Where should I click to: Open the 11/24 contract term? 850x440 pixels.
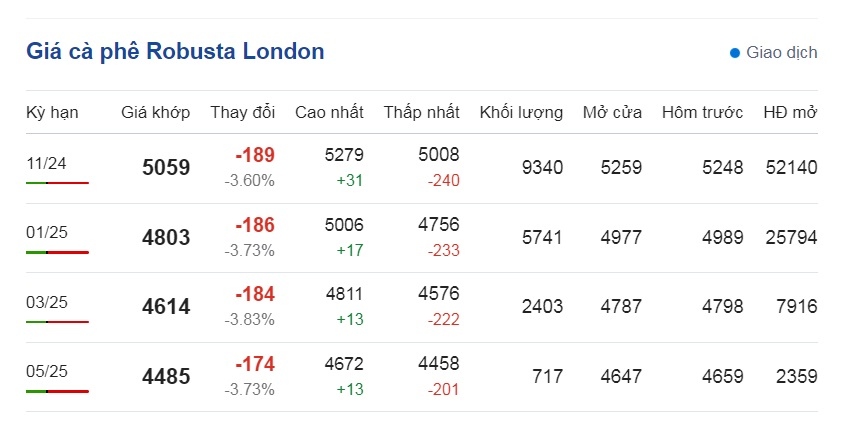click(x=46, y=163)
